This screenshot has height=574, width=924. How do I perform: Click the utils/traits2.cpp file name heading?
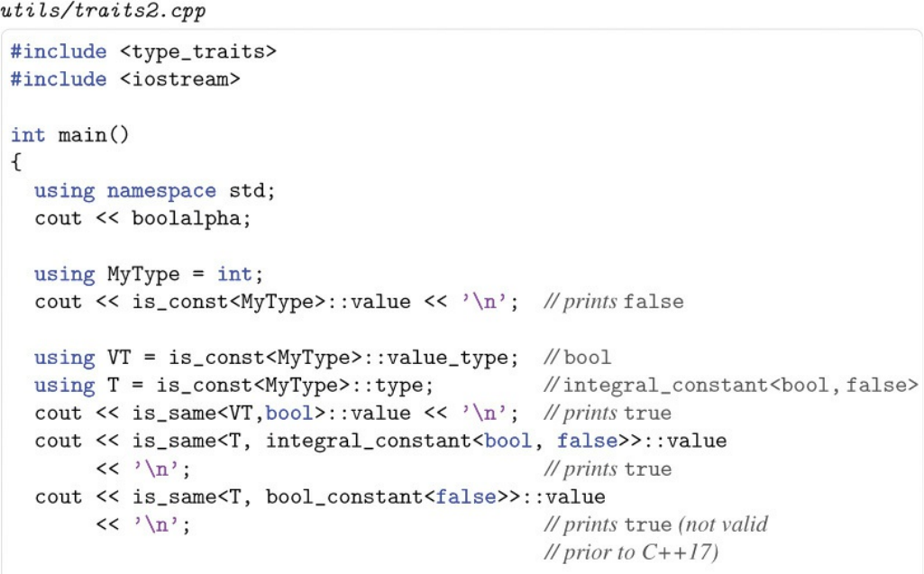103,11
